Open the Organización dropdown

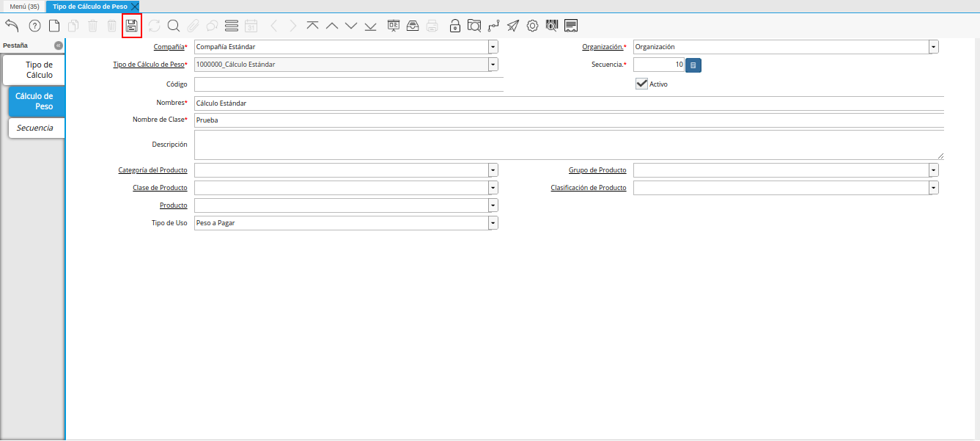click(x=934, y=47)
